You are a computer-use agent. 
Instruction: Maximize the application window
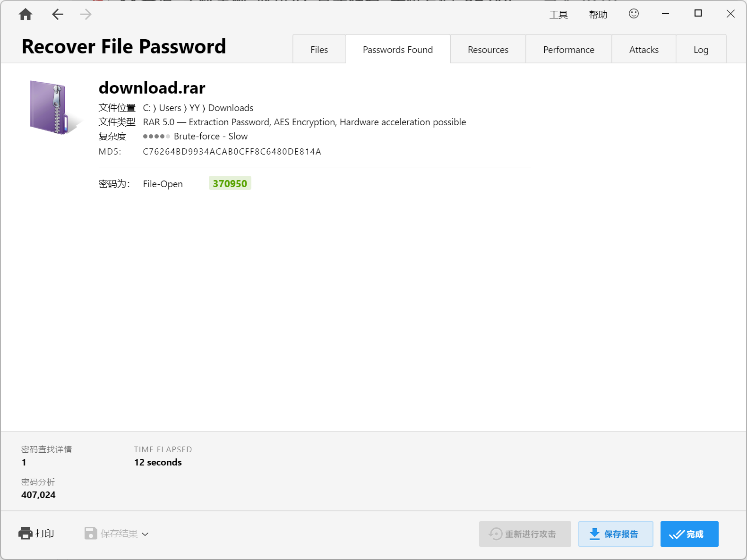tap(698, 14)
